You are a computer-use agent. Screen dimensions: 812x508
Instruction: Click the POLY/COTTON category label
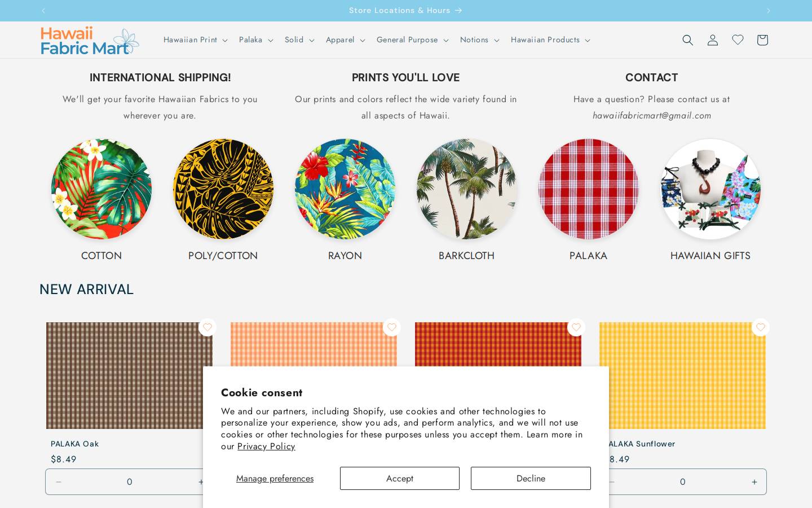coord(223,256)
